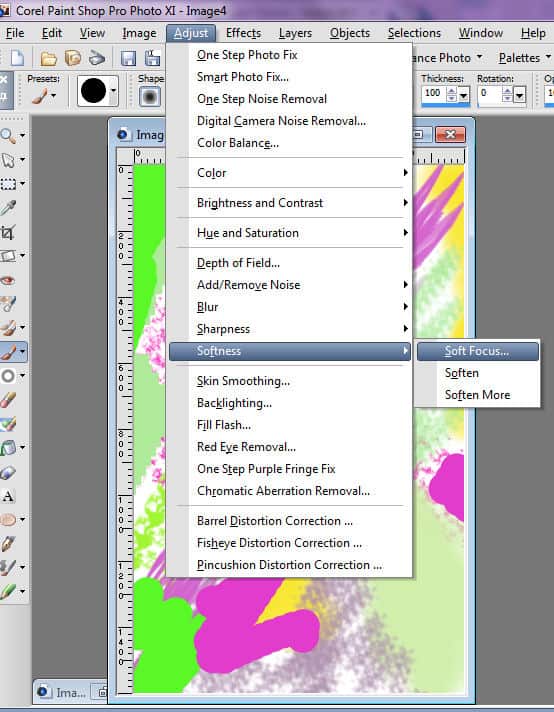This screenshot has width=554, height=712.
Task: Select the Pick arrow tool
Action: pos(8,160)
